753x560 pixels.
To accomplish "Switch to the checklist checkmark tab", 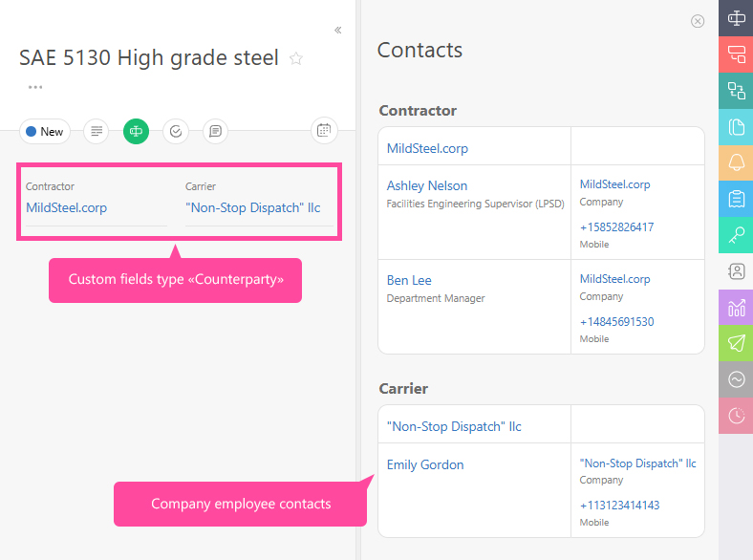I will 176,132.
